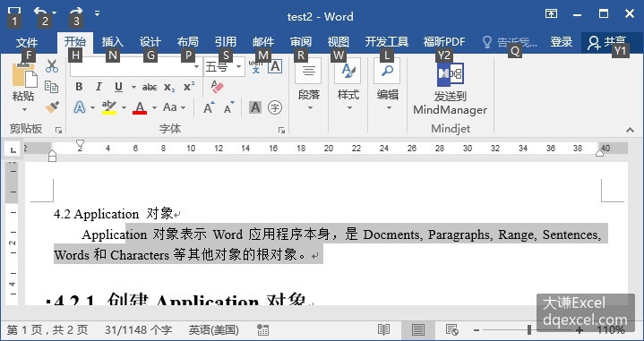Open underline style dropdown arrow

(x=133, y=87)
